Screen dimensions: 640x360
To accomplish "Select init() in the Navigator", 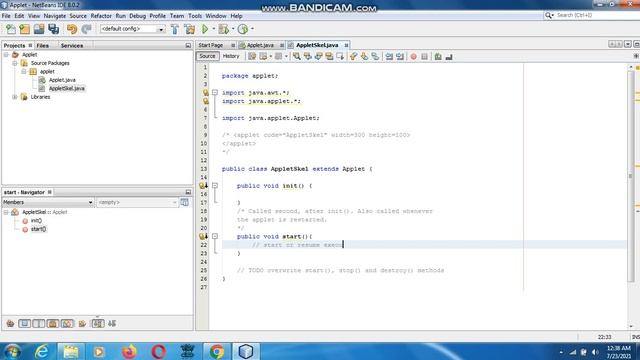I will point(36,221).
